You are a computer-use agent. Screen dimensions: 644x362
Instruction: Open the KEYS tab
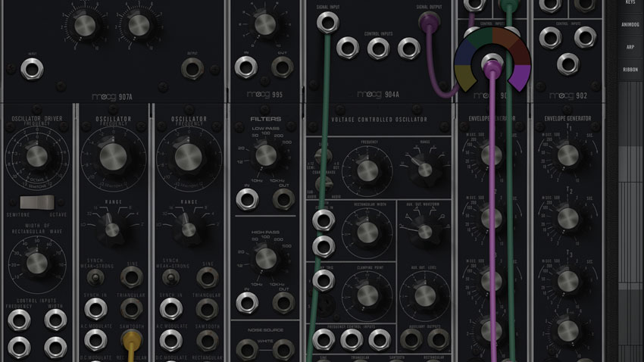(x=630, y=2)
